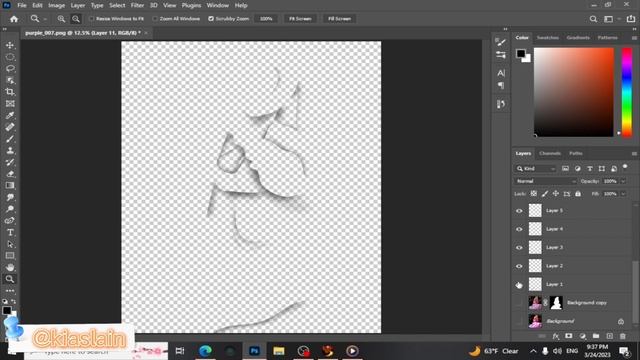Select the Rectangle shape tool
The height and width of the screenshot is (360, 640).
10,256
